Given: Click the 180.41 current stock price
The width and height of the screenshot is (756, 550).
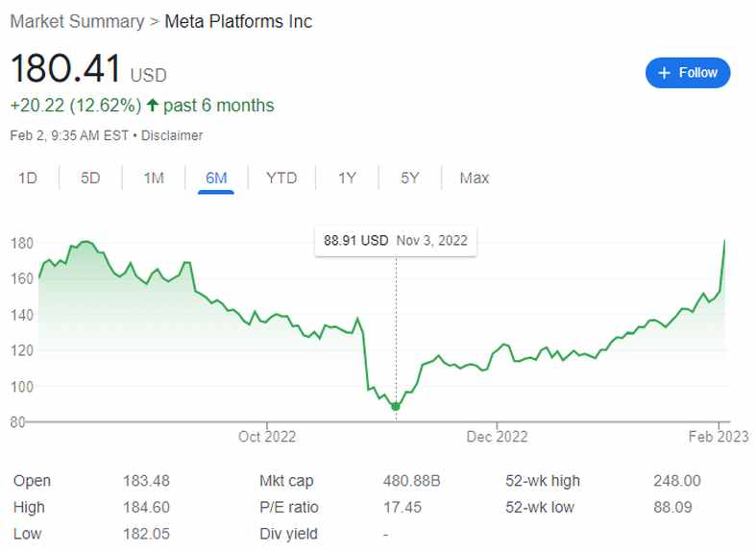Looking at the screenshot, I should coord(66,70).
